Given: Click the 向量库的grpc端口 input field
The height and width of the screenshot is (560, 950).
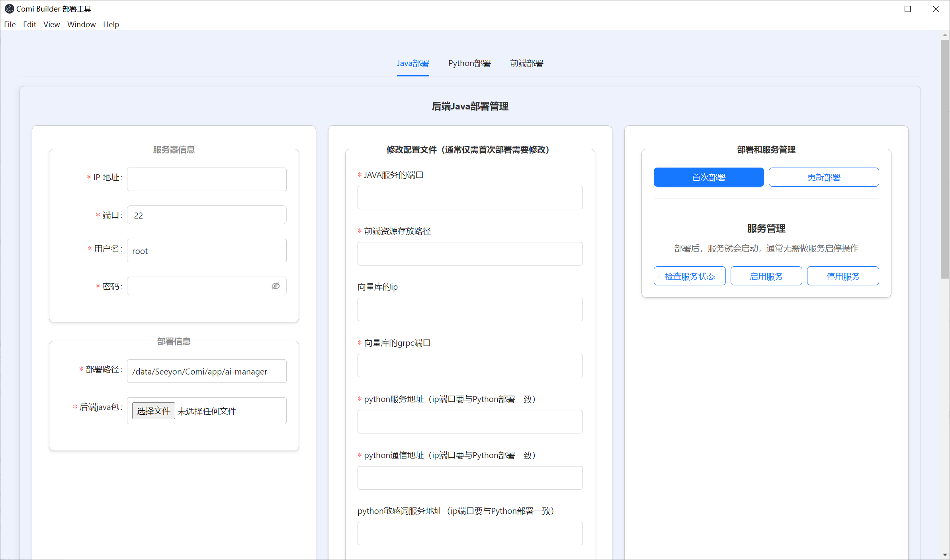Looking at the screenshot, I should [x=470, y=365].
